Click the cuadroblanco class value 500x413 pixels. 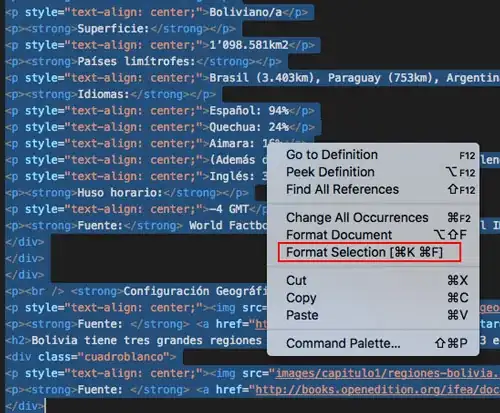point(124,357)
